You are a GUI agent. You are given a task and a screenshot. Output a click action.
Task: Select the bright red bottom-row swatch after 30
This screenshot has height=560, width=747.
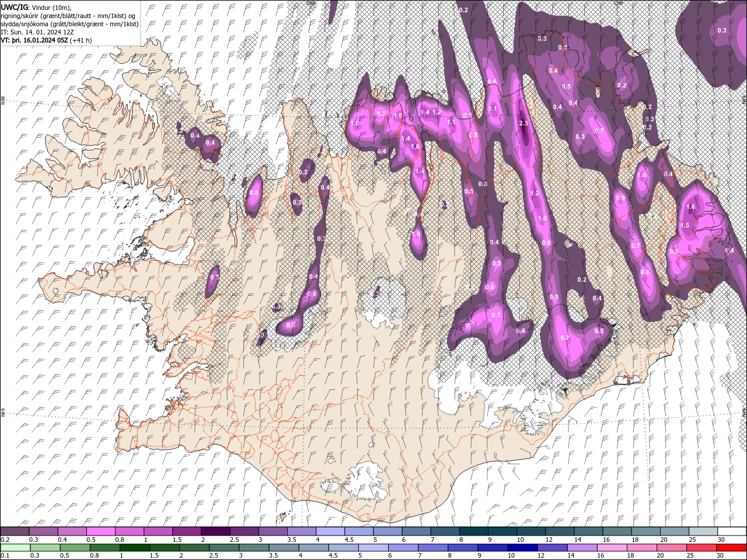tap(731, 548)
